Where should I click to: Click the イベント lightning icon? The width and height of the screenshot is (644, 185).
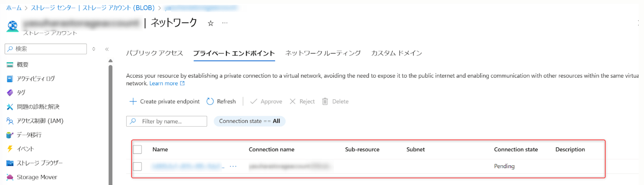tap(10, 149)
